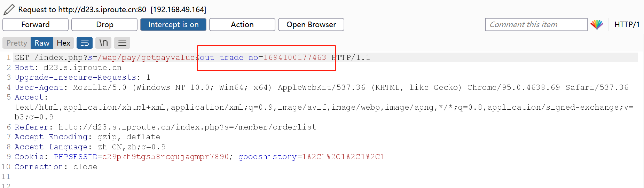Open the hamburger editor options menu
This screenshot has height=188, width=644.
[x=122, y=43]
